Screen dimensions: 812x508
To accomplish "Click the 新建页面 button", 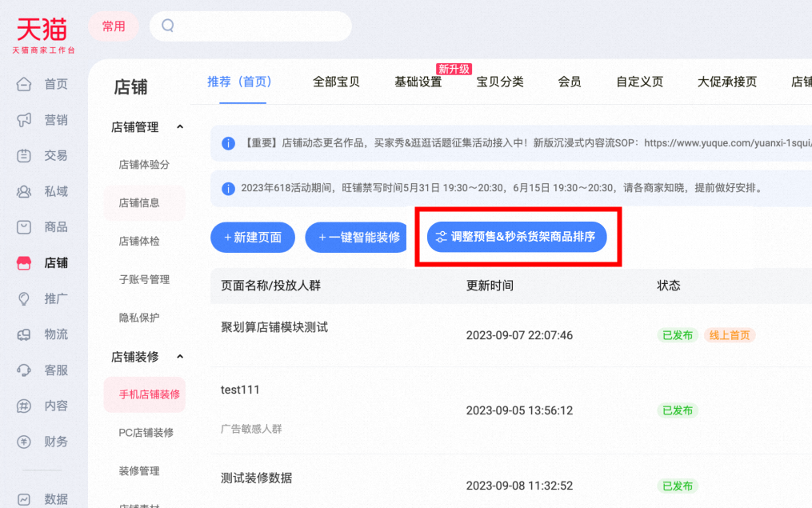I will (253, 237).
